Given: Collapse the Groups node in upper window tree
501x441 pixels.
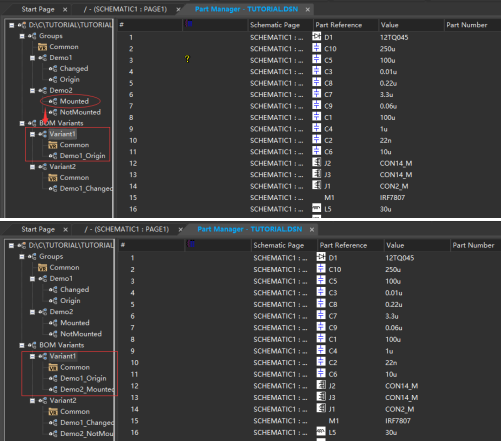Looking at the screenshot, I should tap(22, 36).
